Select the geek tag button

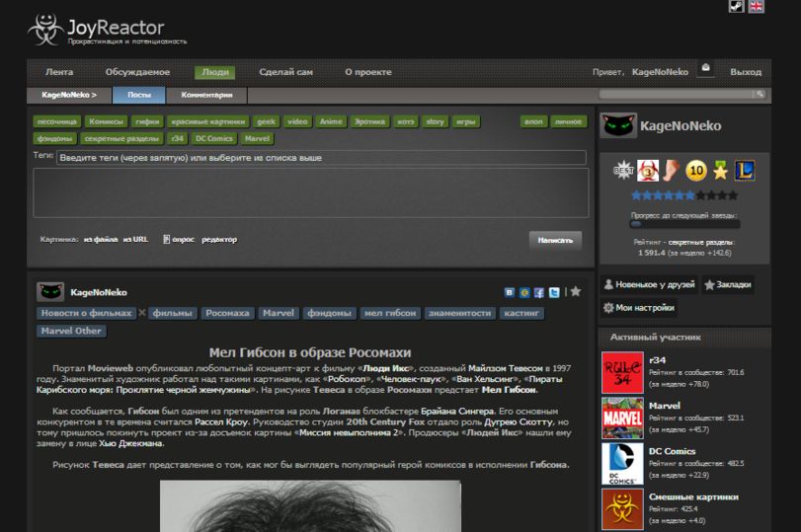tap(266, 121)
